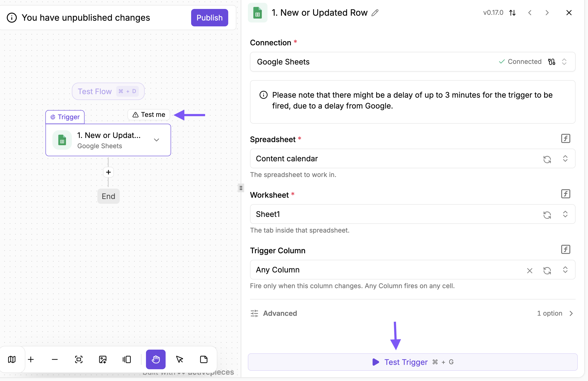Screen dimensions: 588x381
Task: Expand the connection selector arrows
Action: pyautogui.click(x=564, y=62)
